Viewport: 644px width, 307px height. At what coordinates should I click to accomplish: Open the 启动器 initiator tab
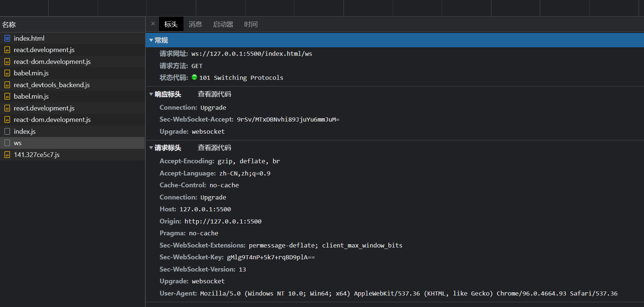(x=223, y=24)
